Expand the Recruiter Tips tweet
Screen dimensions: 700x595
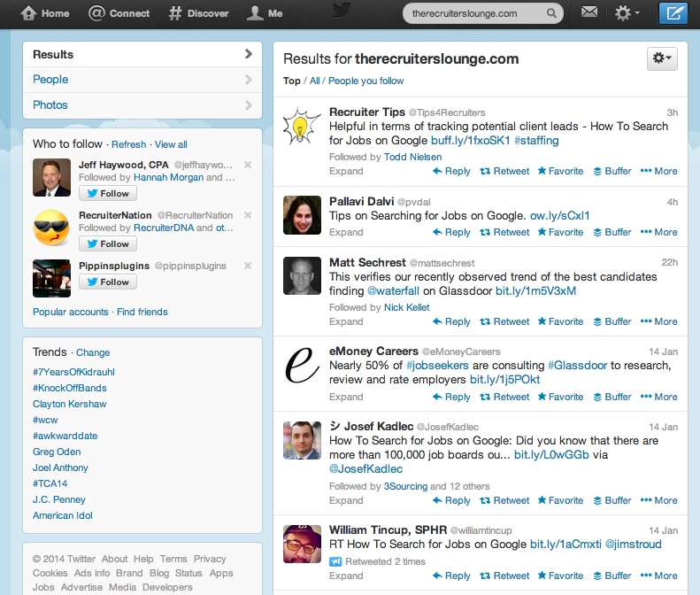click(x=346, y=171)
